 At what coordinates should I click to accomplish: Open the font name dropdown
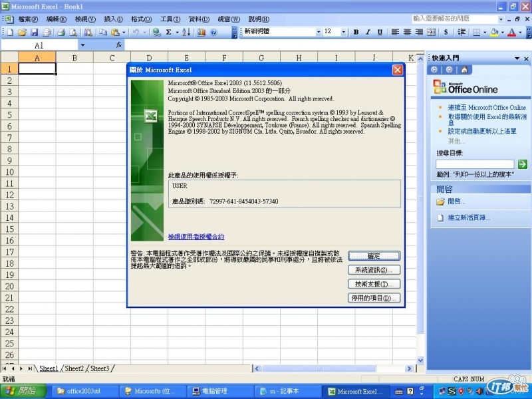click(319, 32)
